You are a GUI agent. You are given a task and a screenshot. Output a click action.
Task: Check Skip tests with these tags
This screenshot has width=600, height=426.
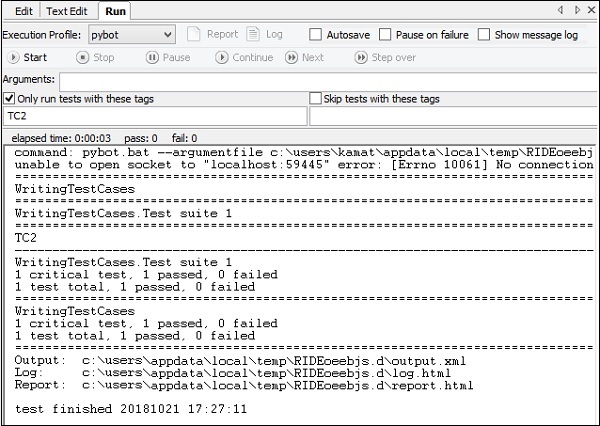click(316, 98)
